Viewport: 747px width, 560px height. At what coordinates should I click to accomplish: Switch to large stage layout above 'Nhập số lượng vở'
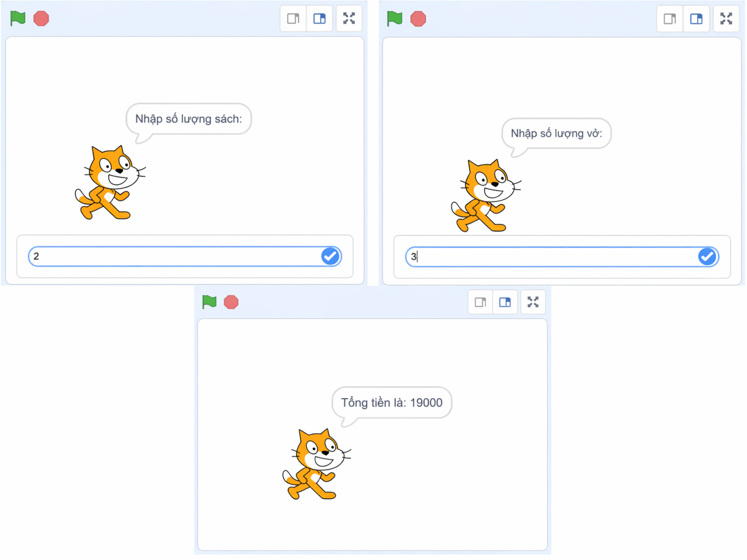coord(696,19)
